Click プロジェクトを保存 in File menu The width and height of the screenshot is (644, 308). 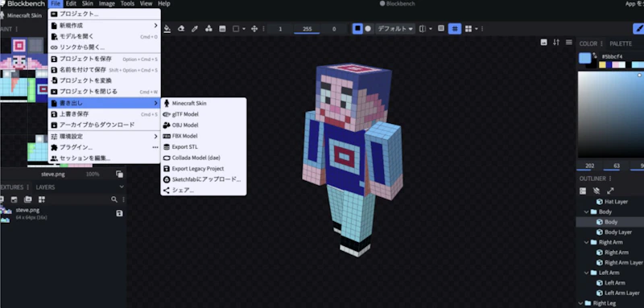tap(105, 59)
